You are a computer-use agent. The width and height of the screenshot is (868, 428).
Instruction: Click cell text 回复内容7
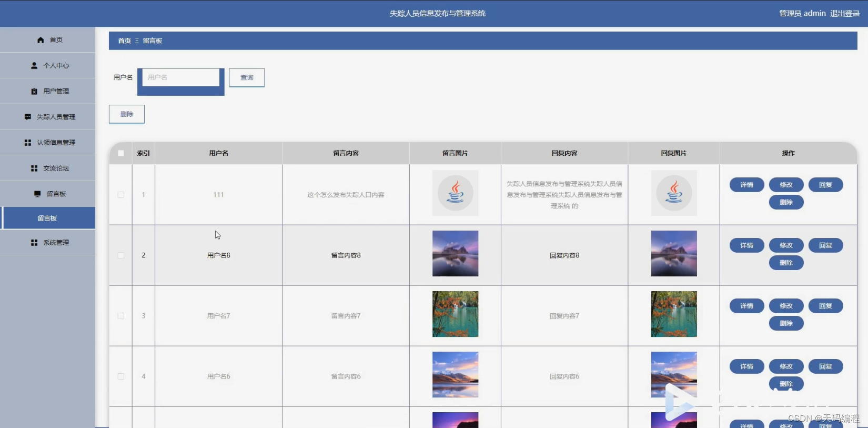point(564,316)
